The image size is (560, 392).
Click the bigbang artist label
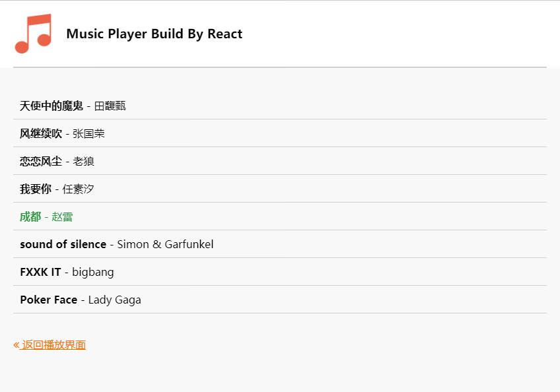coord(93,272)
